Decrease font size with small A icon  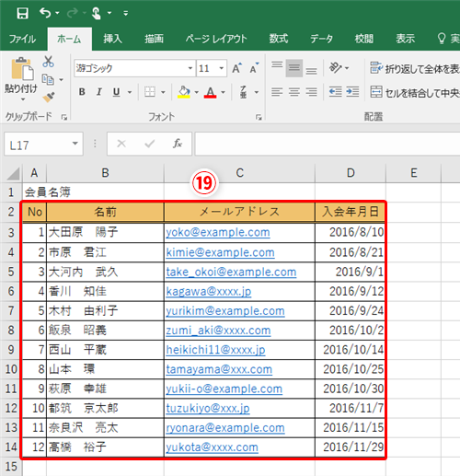click(254, 68)
